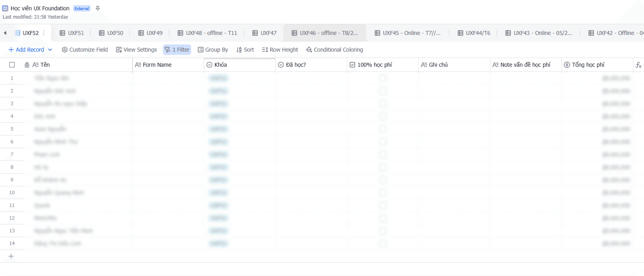Open the 1 Filter panel
This screenshot has width=644, height=276.
coord(177,50)
